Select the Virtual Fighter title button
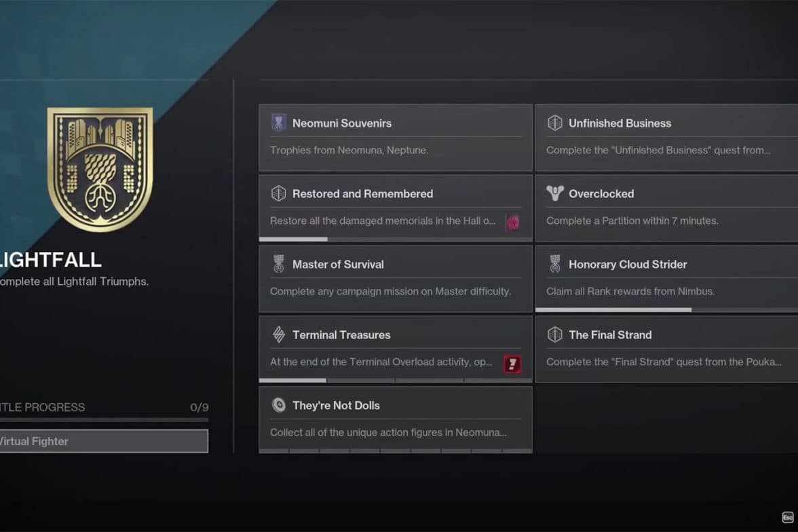 (104, 441)
